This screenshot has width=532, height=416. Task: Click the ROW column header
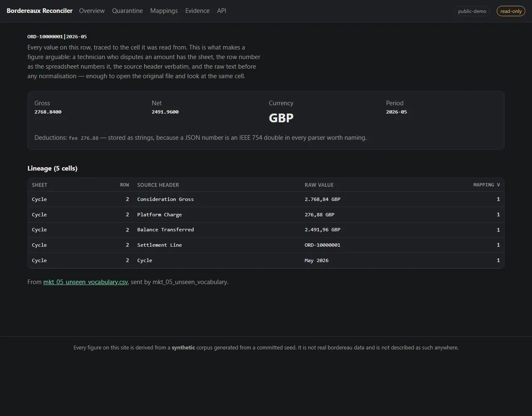125,185
